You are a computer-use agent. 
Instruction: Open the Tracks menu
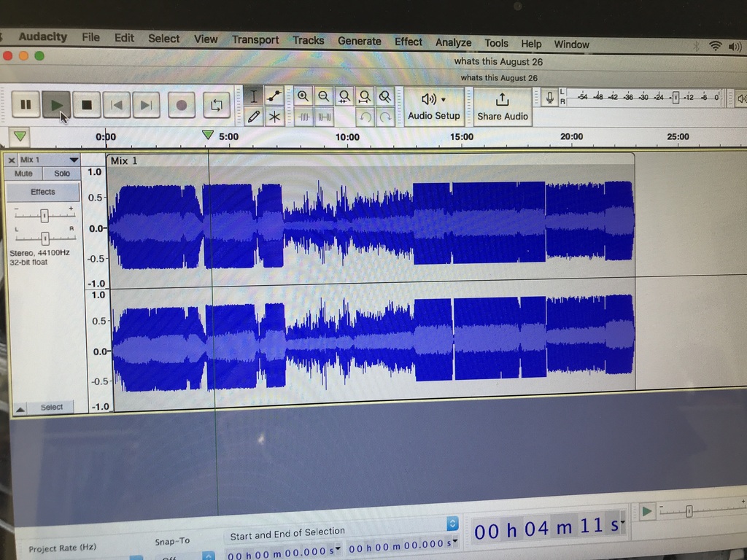click(309, 41)
